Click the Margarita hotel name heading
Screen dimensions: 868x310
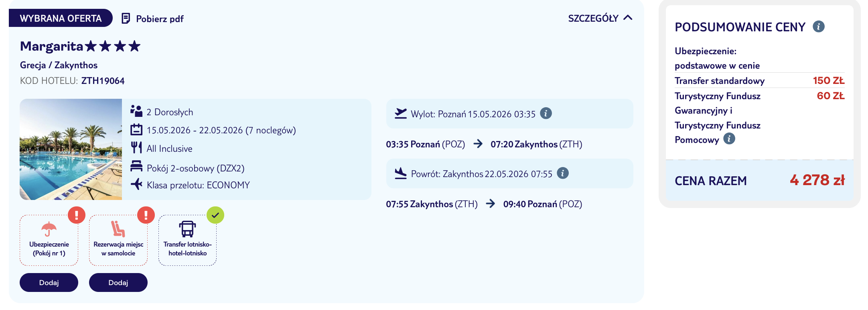[x=51, y=46]
